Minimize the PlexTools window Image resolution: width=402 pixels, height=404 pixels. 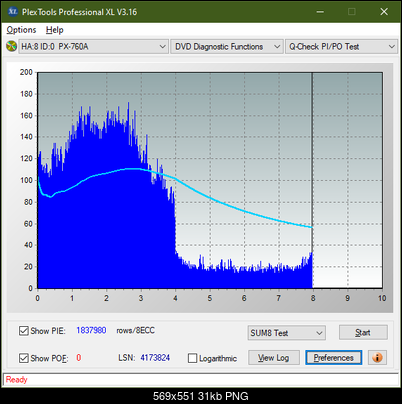pos(320,12)
